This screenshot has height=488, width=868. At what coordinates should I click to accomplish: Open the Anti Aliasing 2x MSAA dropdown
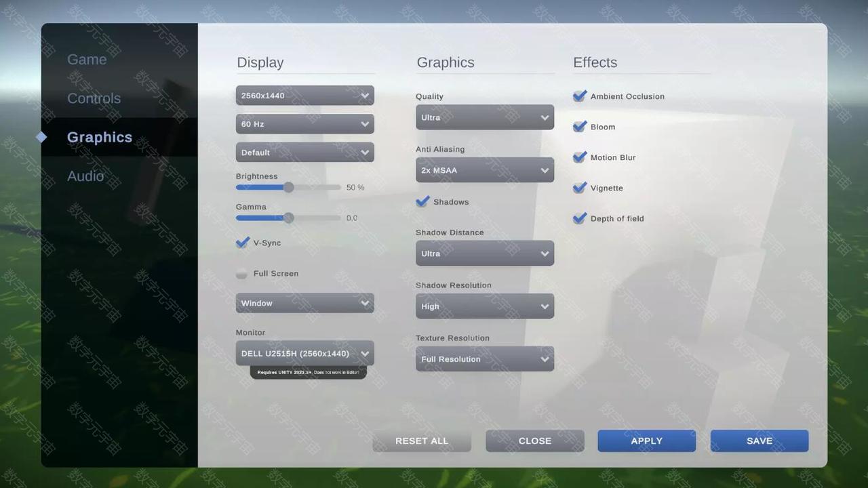pos(485,170)
